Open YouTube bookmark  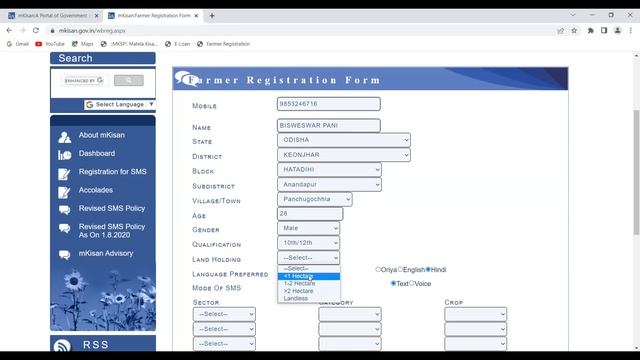(x=50, y=44)
